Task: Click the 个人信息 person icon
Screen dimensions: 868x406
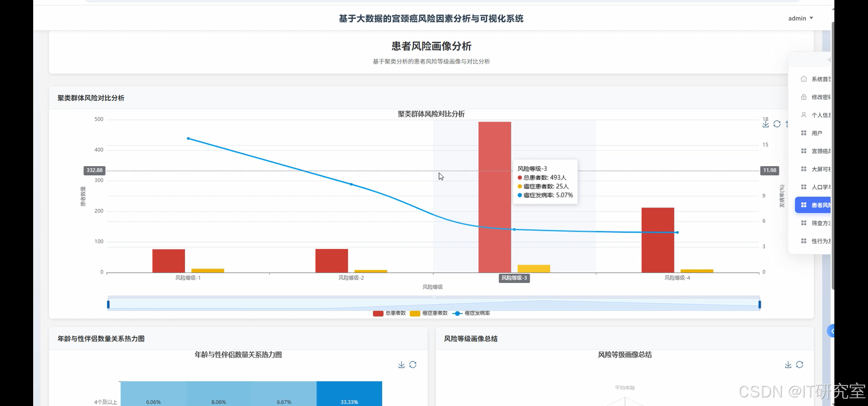Action: click(803, 115)
